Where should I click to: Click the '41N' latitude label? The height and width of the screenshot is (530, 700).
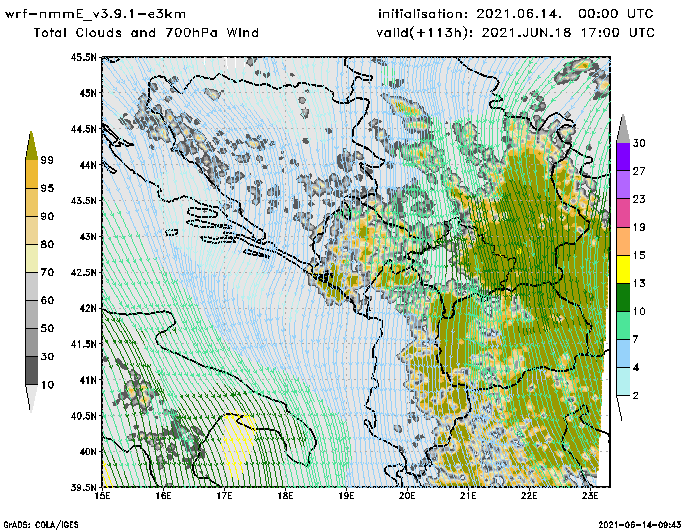(88, 380)
